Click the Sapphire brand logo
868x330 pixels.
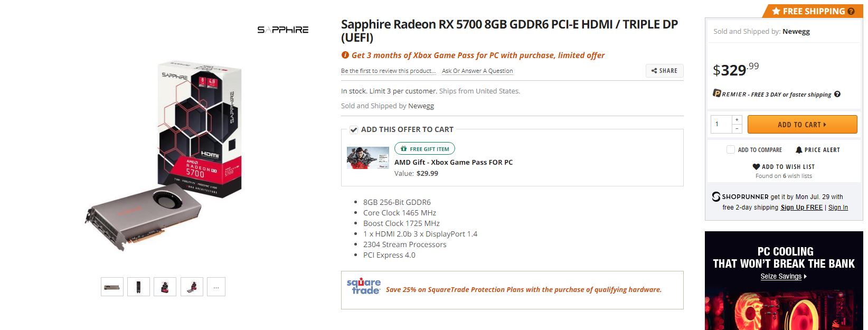(283, 29)
